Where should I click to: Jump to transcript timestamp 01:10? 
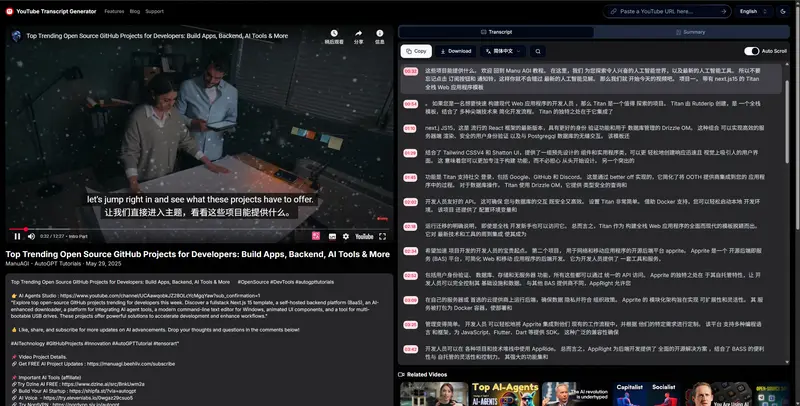(411, 129)
